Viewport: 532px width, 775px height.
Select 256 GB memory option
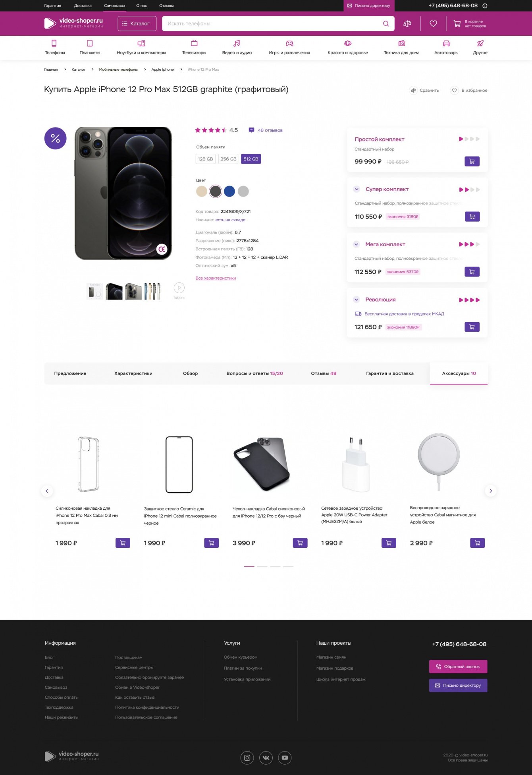[228, 159]
